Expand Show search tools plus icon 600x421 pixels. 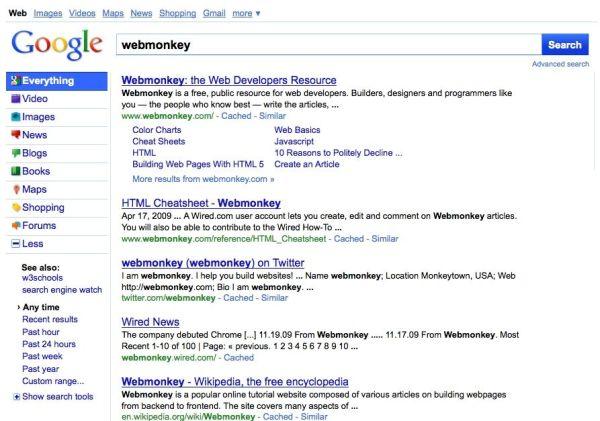point(16,397)
